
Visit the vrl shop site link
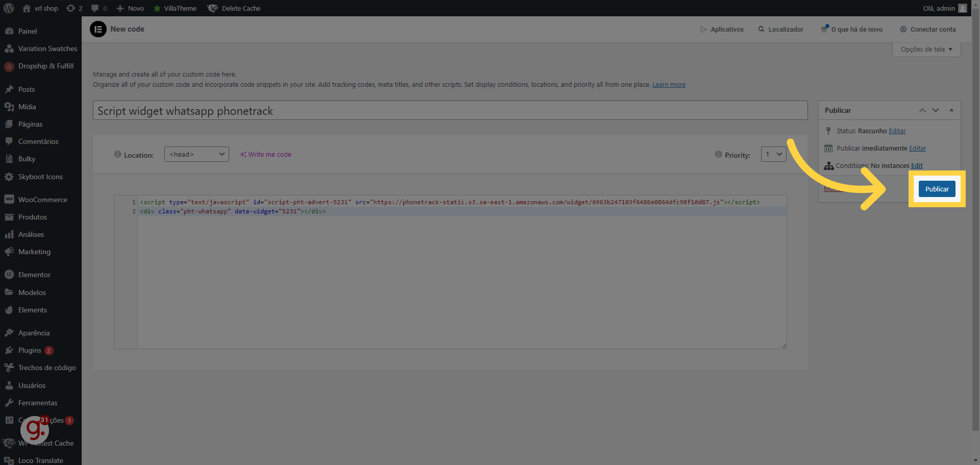coord(40,8)
